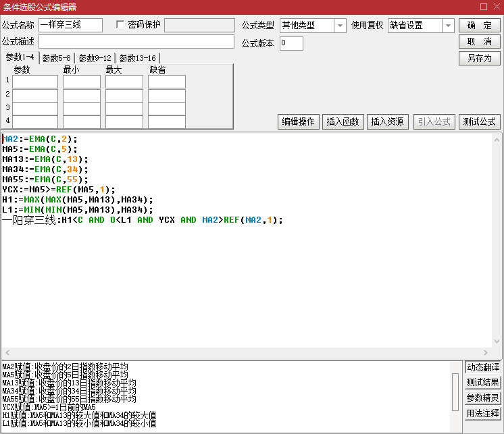Click row 4 参数 name field
The width and height of the screenshot is (504, 434).
tap(35, 121)
